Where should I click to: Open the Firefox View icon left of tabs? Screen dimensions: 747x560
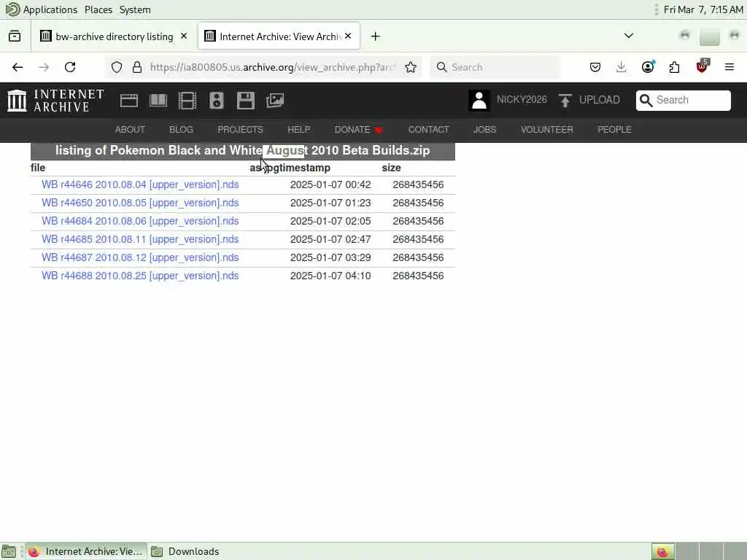15,36
